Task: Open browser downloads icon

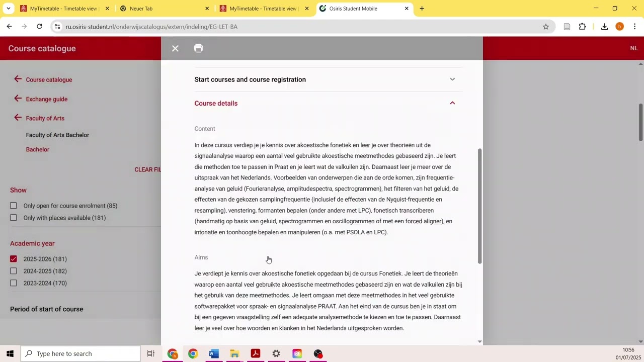Action: 604,27
